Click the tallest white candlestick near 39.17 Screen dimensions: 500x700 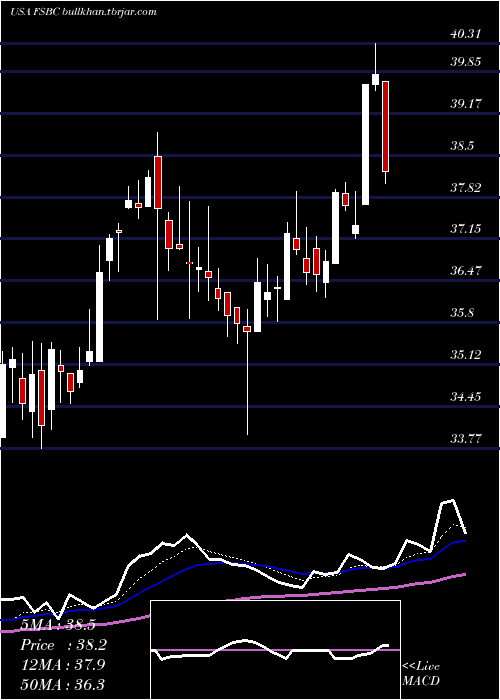pos(365,144)
